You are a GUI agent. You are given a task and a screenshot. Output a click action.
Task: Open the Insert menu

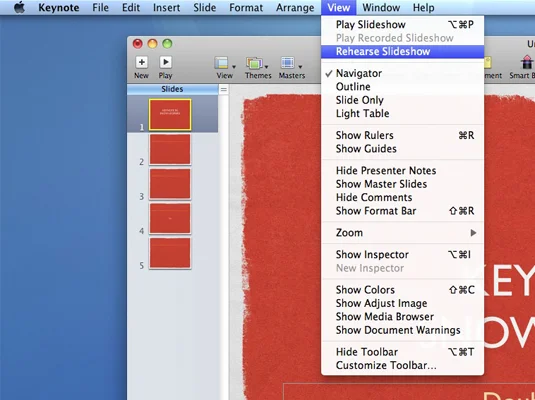pyautogui.click(x=167, y=8)
